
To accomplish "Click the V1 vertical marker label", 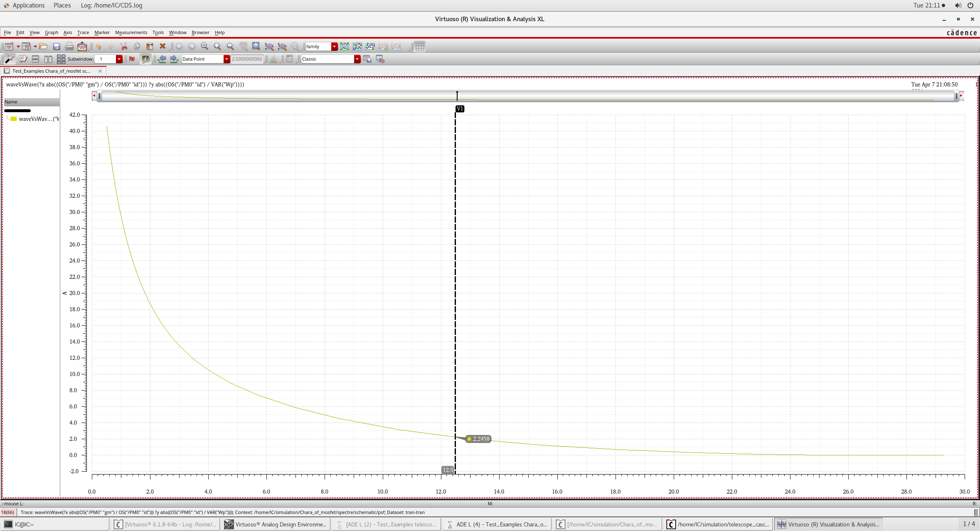I will [460, 108].
